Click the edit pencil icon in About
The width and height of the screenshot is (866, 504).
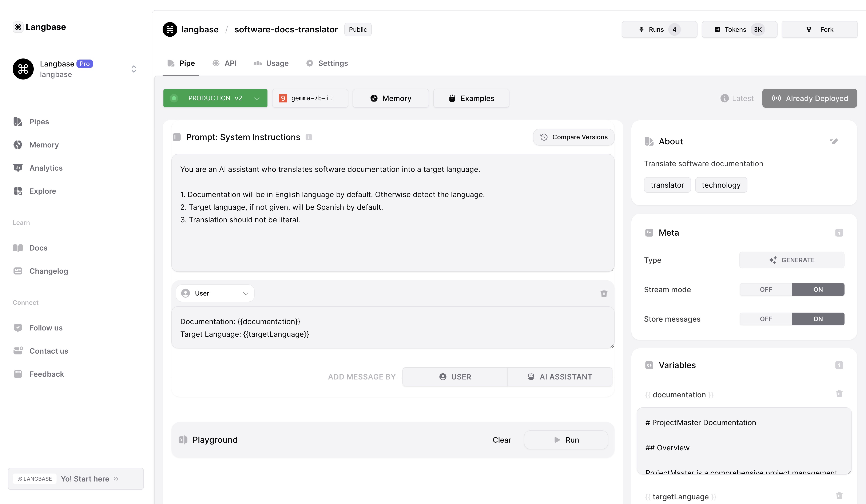point(834,141)
